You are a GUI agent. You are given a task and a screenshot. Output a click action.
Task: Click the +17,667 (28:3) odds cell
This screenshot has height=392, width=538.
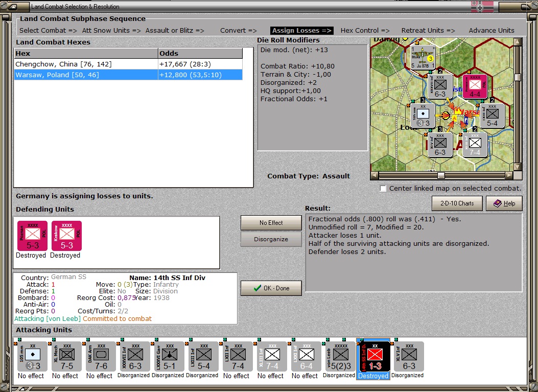(200, 64)
